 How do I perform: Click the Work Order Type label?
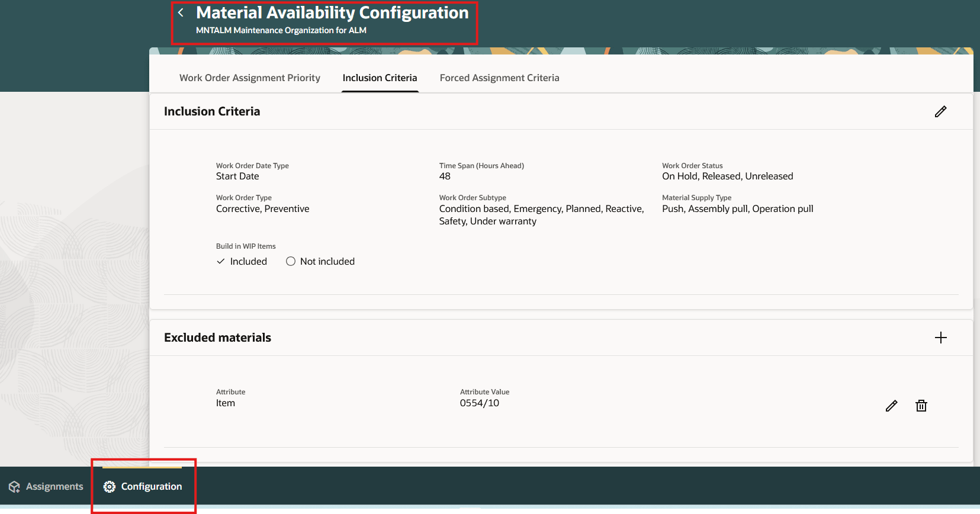point(244,198)
